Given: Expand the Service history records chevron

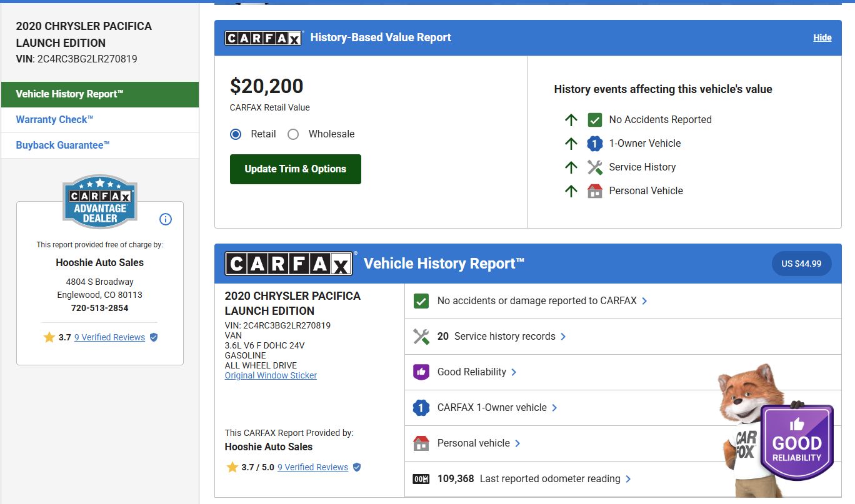Looking at the screenshot, I should [563, 337].
